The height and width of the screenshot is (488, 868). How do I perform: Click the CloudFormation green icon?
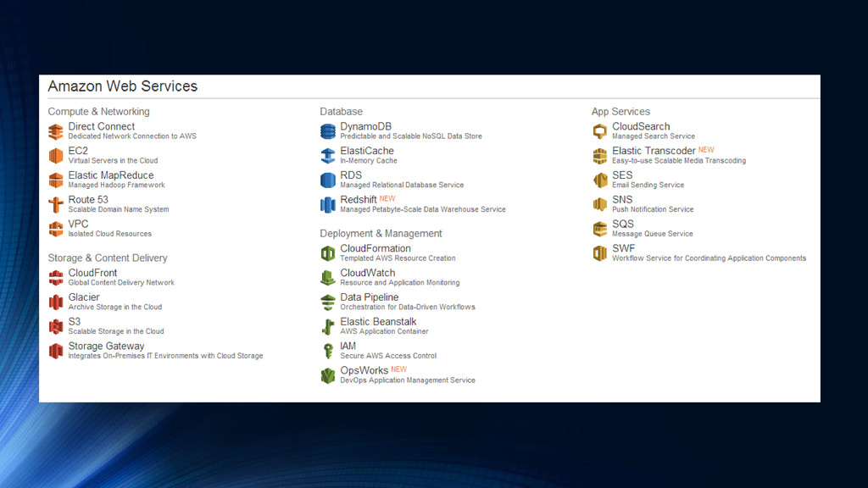pyautogui.click(x=328, y=253)
